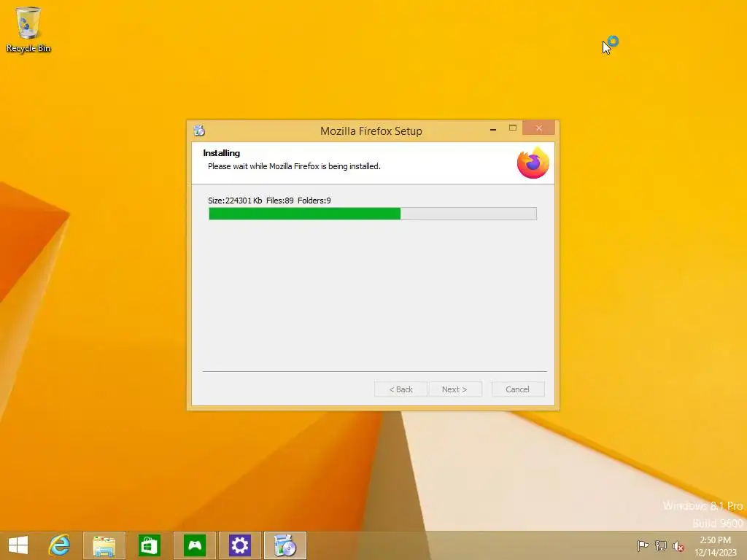Close the Mozilla Firefox Setup window
747x560 pixels.
[x=539, y=128]
